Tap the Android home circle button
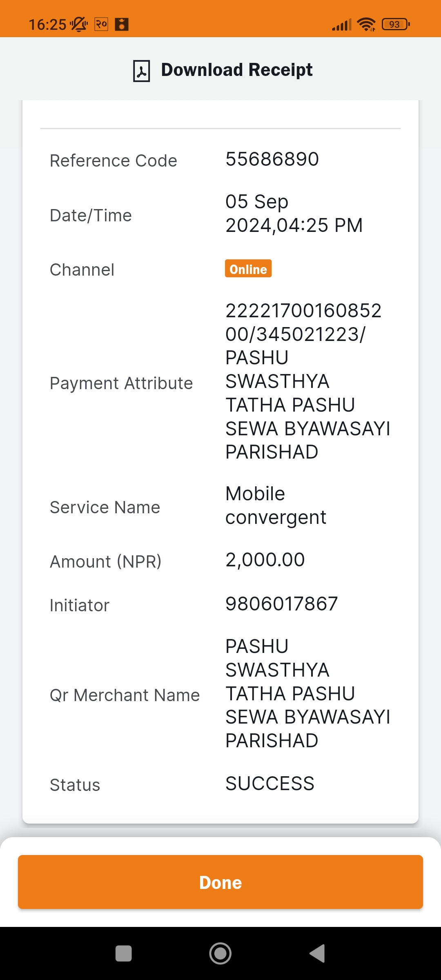This screenshot has width=441, height=980. pyautogui.click(x=220, y=953)
